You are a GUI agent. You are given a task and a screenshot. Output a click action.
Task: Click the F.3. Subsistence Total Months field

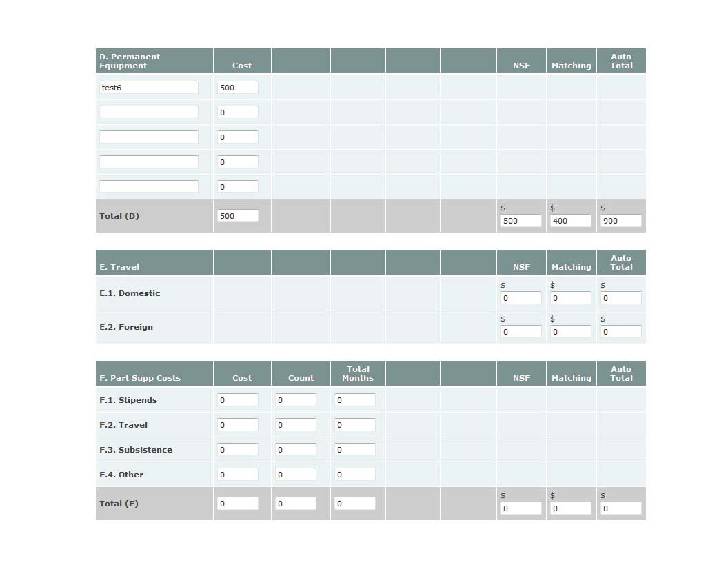pos(355,450)
